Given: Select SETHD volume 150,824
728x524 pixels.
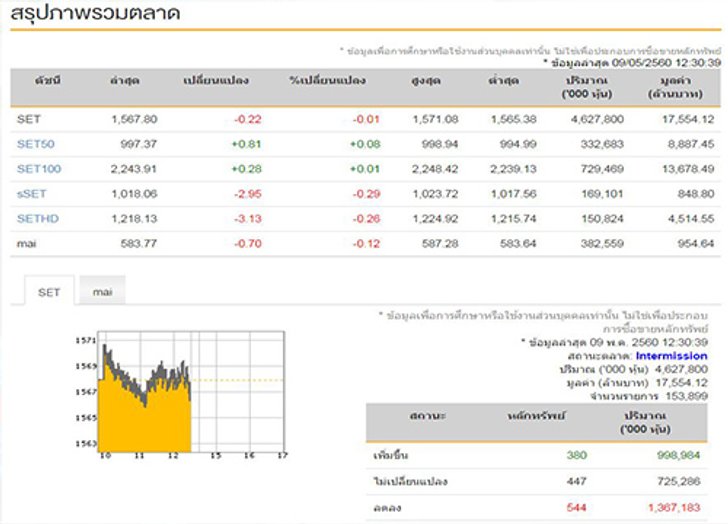Looking at the screenshot, I should (602, 219).
